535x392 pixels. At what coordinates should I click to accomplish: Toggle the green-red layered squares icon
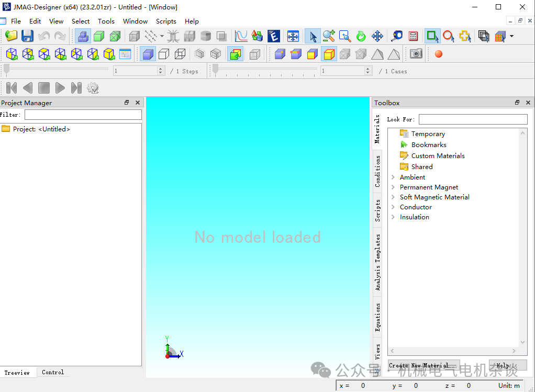(x=236, y=54)
